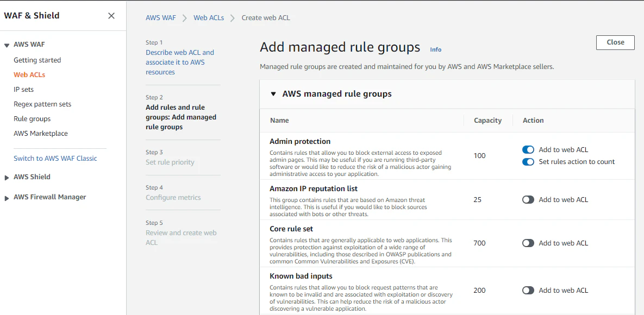Click the Action column header

533,121
